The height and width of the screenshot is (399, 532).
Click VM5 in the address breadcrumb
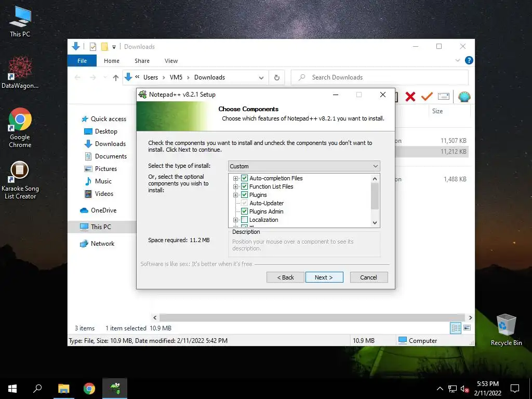pyautogui.click(x=176, y=77)
